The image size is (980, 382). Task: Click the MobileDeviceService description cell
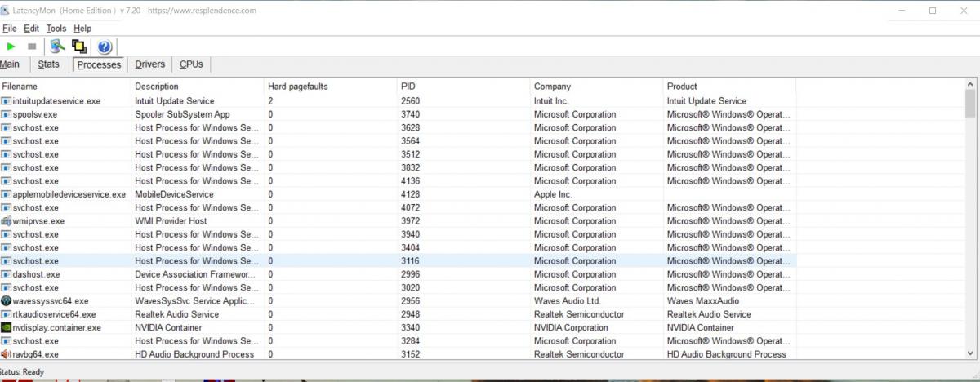pos(174,194)
